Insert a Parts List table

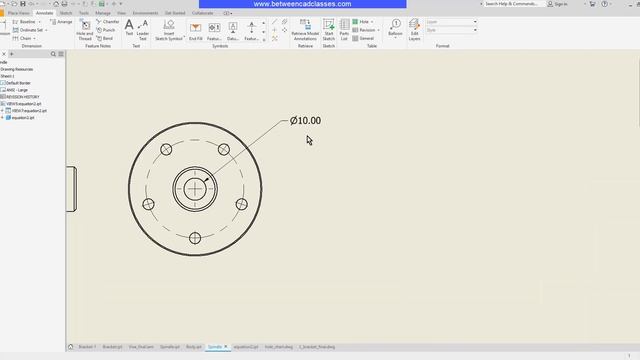[x=344, y=30]
